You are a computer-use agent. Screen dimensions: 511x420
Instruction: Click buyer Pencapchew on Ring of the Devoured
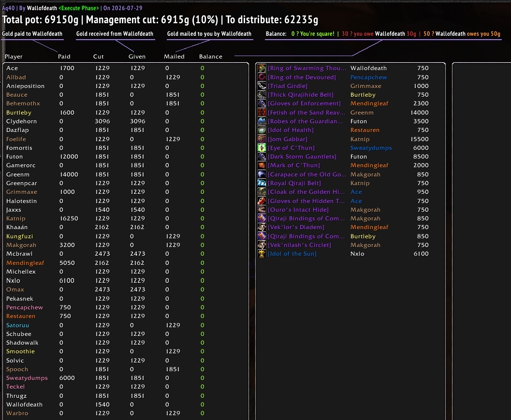coord(368,77)
